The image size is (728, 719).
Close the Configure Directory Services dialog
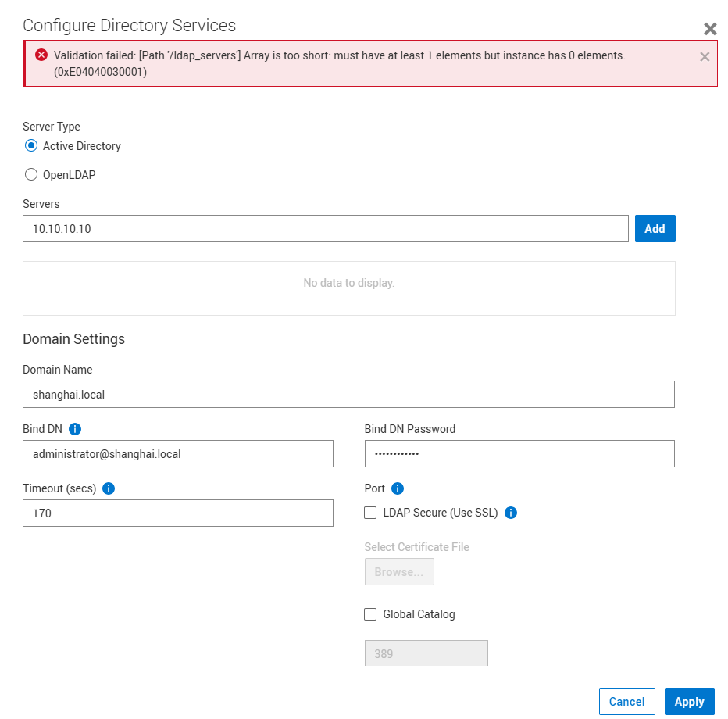pyautogui.click(x=710, y=29)
